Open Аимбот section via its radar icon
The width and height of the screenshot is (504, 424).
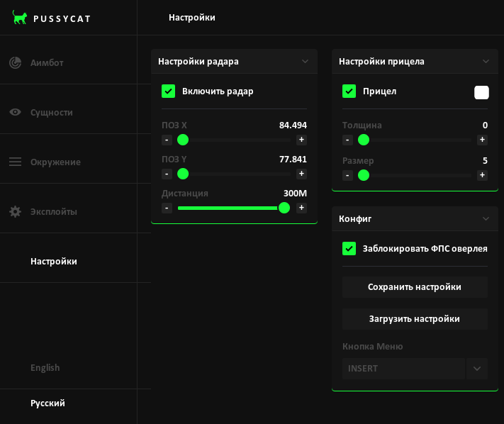(15, 62)
